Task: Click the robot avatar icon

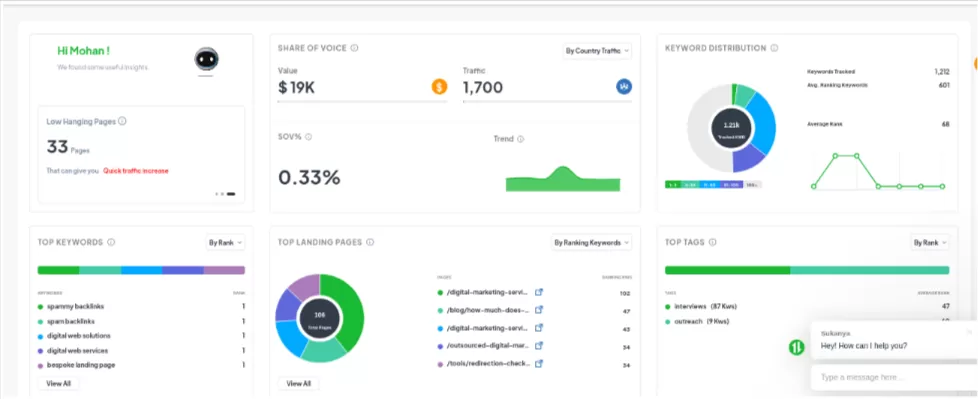Action: tap(206, 60)
